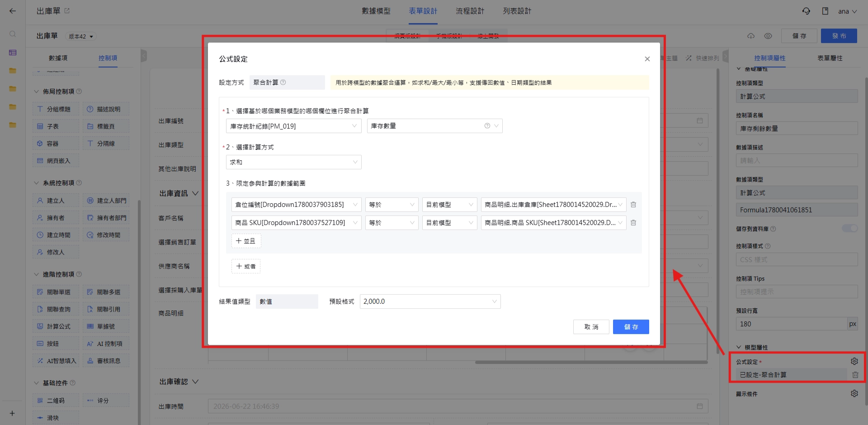
Task: Open the 公式設定 gear settings
Action: [854, 361]
